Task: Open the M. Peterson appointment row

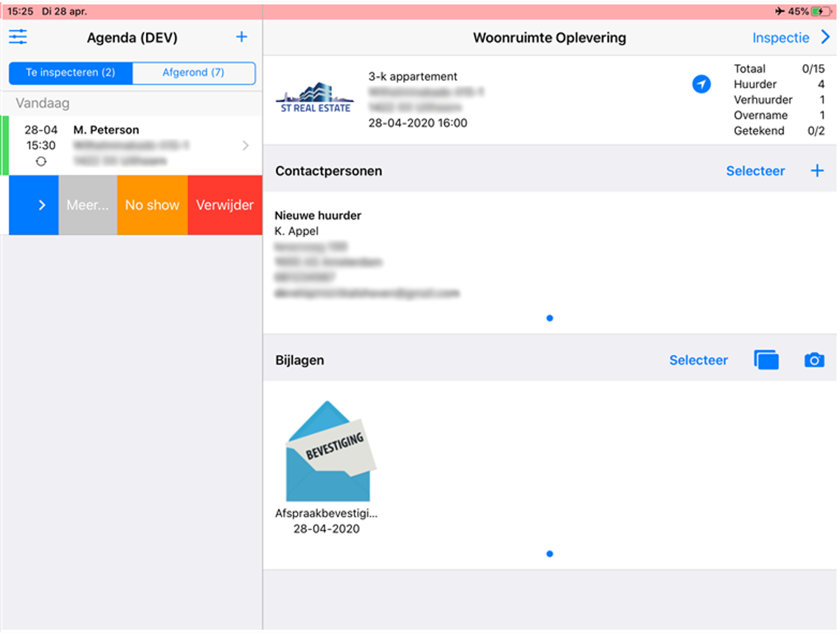Action: pyautogui.click(x=132, y=145)
